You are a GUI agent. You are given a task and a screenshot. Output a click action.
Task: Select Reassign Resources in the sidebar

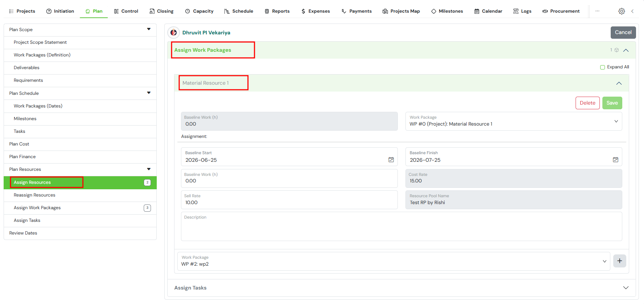(80, 195)
